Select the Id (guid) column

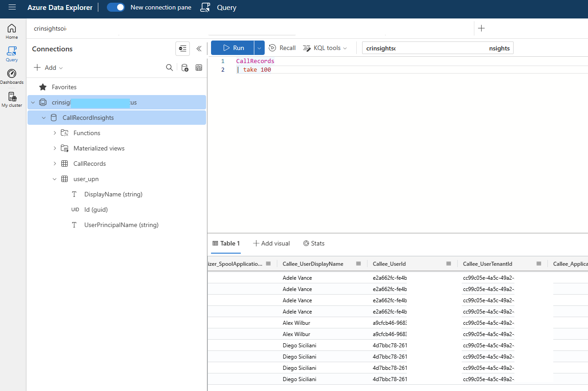[96, 209]
